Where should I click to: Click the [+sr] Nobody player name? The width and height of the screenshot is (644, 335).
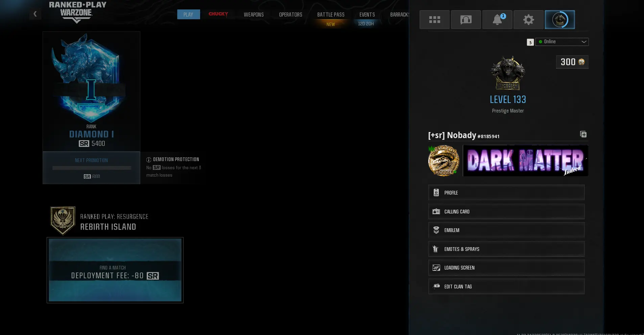pyautogui.click(x=452, y=135)
